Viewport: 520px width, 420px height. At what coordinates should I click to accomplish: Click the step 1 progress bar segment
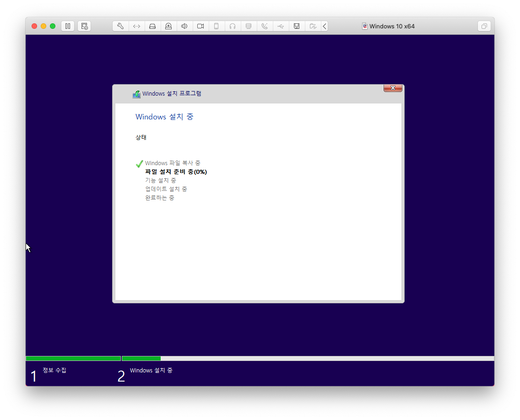[73, 358]
